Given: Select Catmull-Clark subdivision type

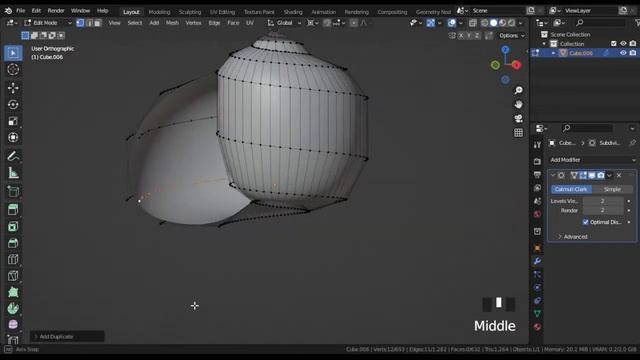Looking at the screenshot, I should pyautogui.click(x=571, y=189).
